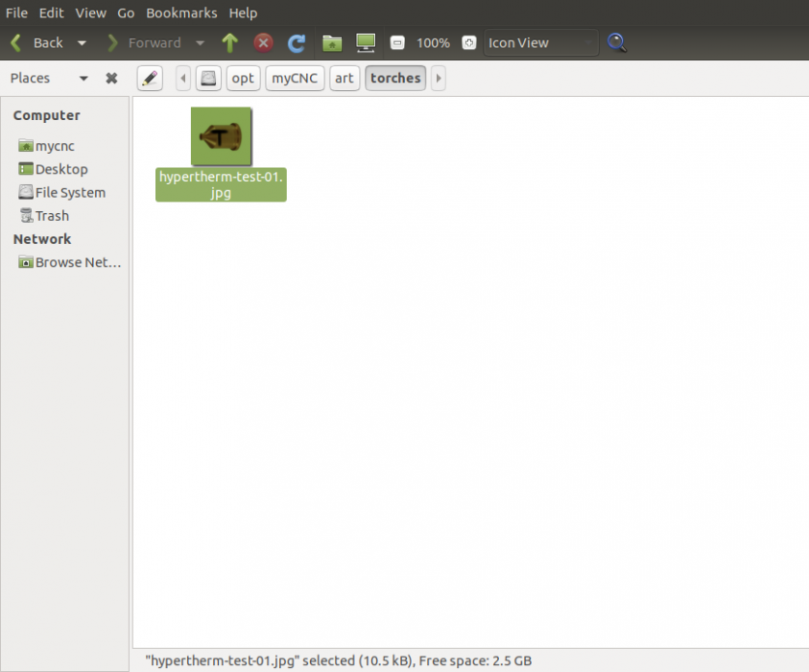Screen dimensions: 809x672
Task: Click the 100% zoom level indicator
Action: point(433,42)
